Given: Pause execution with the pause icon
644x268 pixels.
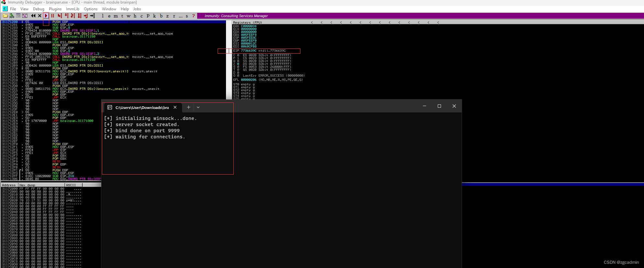Looking at the screenshot, I should pyautogui.click(x=52, y=16).
